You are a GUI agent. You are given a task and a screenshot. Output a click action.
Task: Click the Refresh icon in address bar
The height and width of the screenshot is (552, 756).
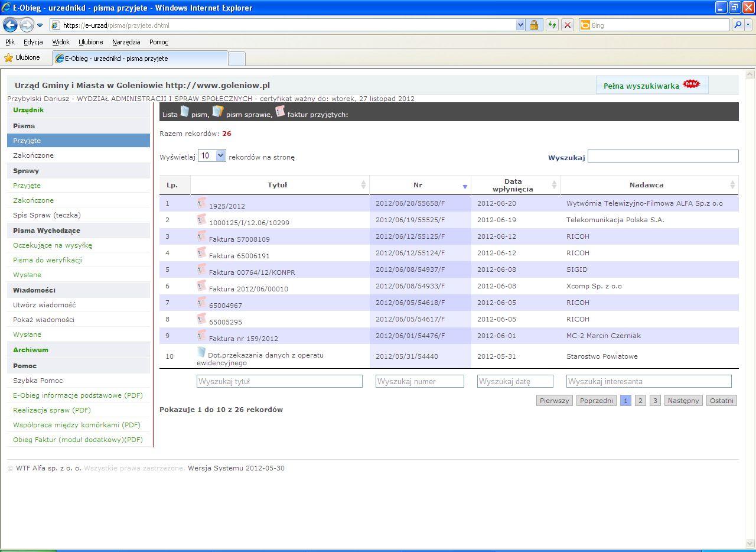(x=552, y=25)
